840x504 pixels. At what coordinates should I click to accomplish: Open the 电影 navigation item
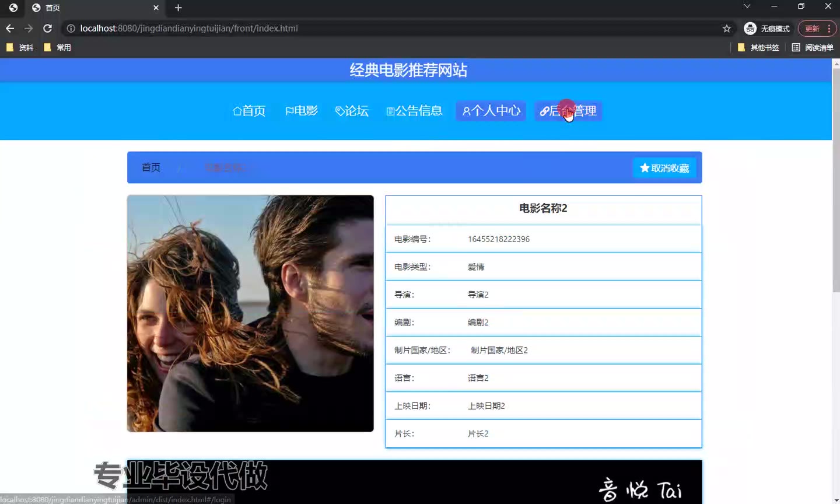click(x=302, y=111)
